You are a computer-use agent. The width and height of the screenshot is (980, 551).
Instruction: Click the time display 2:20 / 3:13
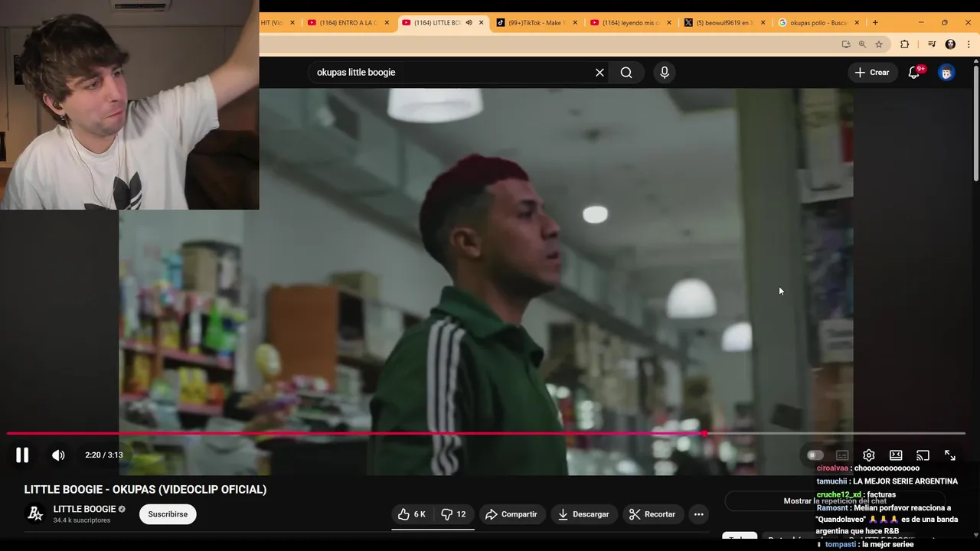[x=104, y=455]
